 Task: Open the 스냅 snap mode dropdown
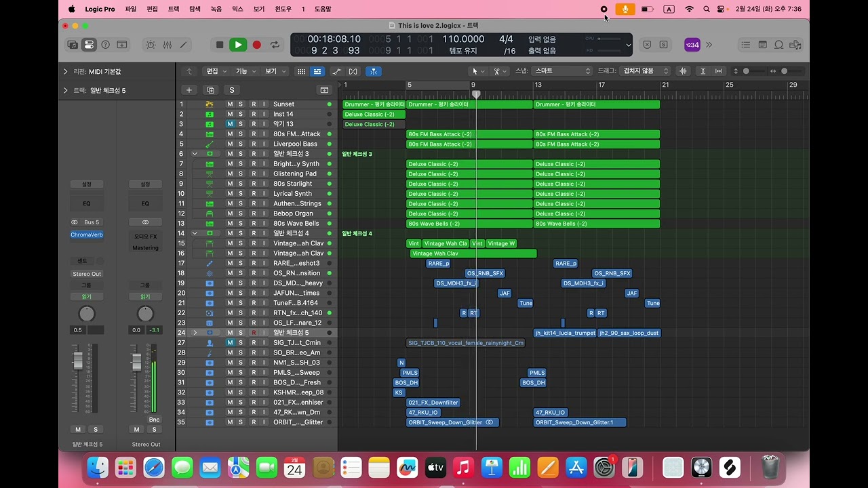(x=562, y=71)
